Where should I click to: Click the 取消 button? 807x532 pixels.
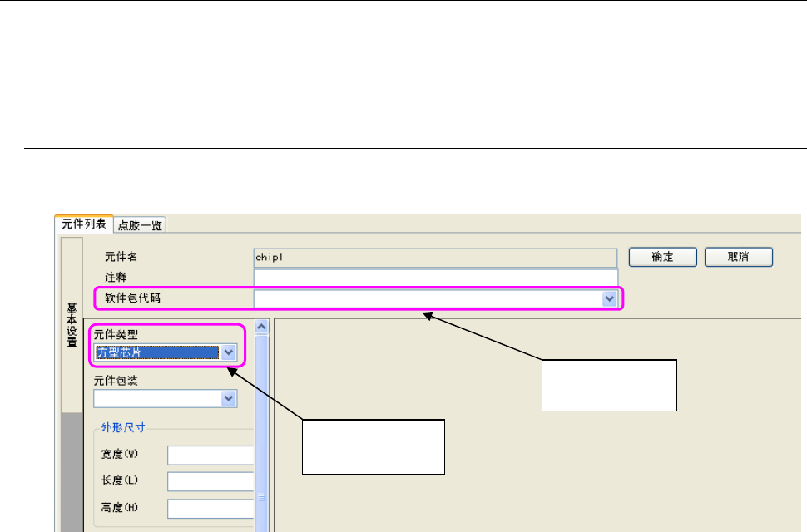(738, 257)
